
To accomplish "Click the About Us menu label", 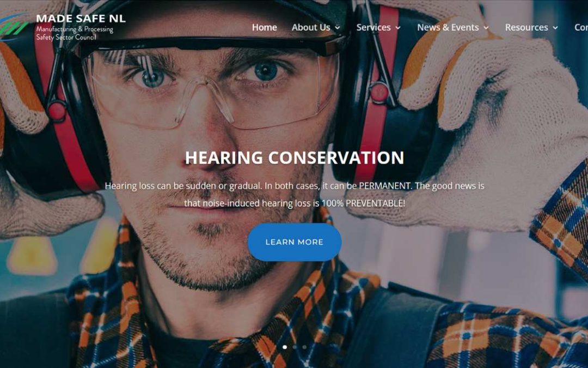I will [311, 27].
